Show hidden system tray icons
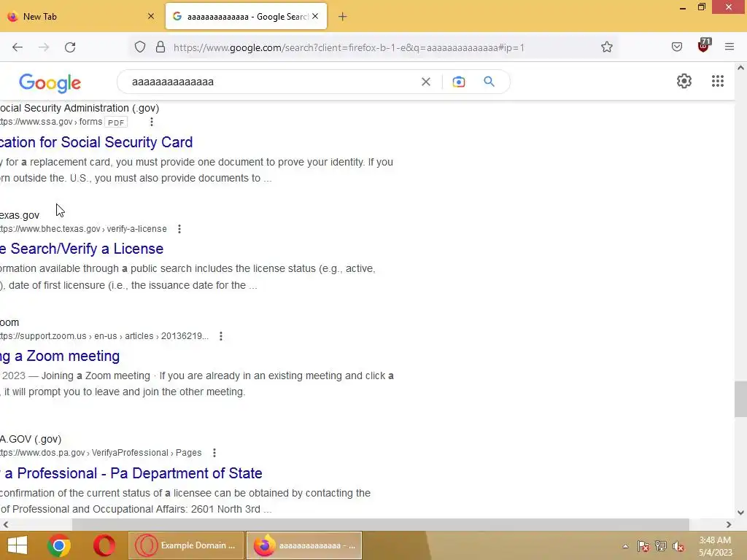 625,546
